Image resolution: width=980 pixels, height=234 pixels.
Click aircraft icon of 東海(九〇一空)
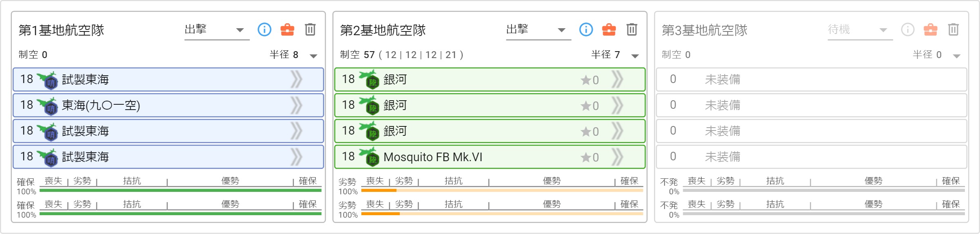pos(47,106)
